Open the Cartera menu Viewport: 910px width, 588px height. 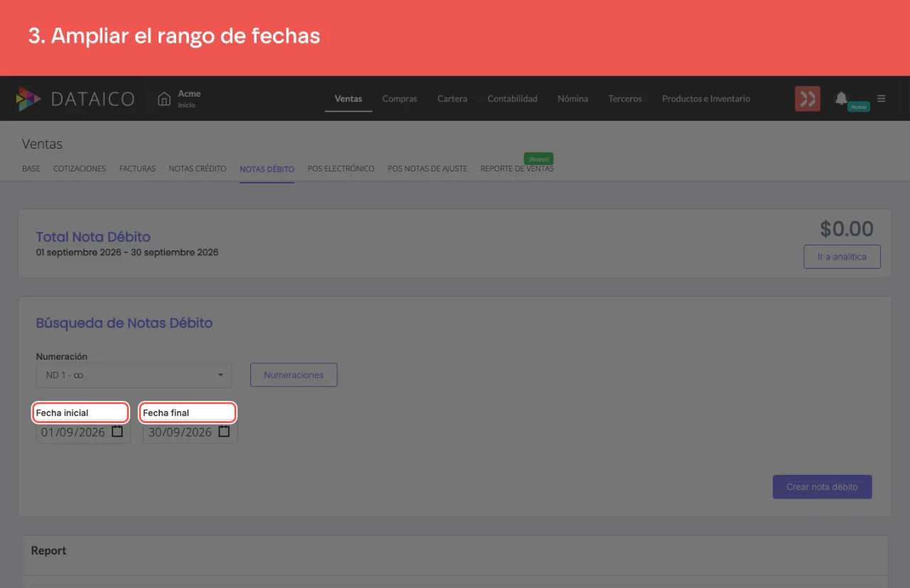coord(452,99)
